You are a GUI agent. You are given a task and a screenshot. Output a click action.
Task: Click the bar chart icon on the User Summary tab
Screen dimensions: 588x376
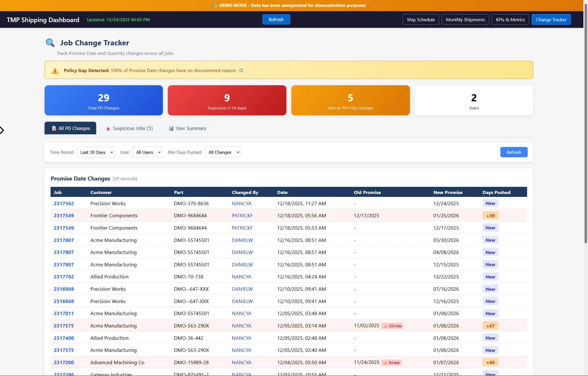coord(171,128)
